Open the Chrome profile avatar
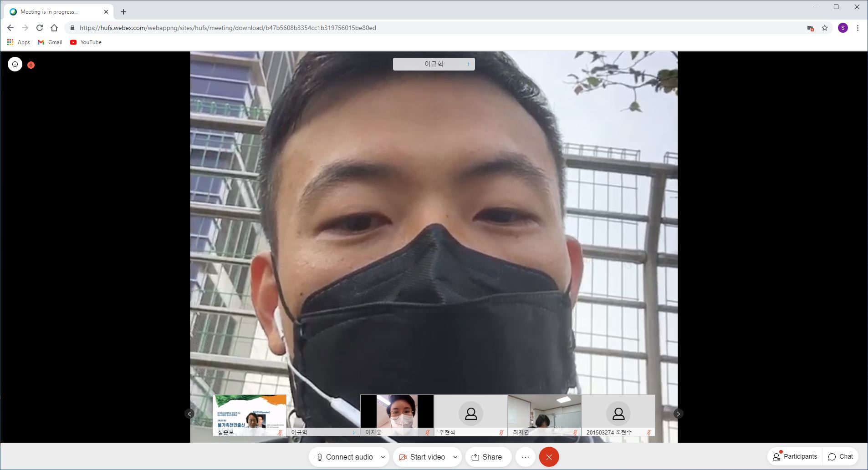 [x=842, y=28]
